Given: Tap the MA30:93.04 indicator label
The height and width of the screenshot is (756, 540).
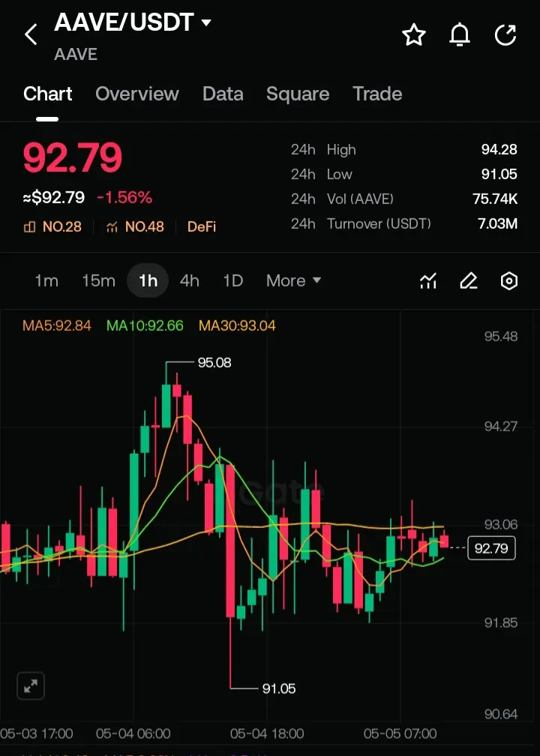Looking at the screenshot, I should pyautogui.click(x=237, y=326).
